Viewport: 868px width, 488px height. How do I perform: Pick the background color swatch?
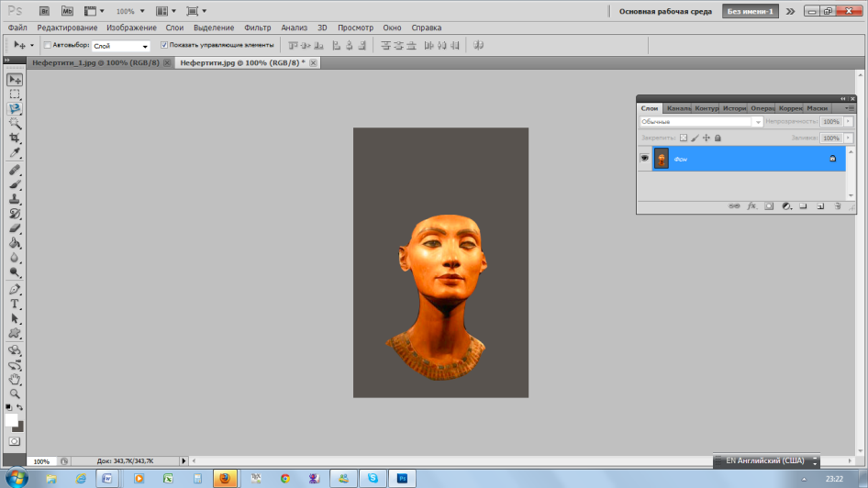(20, 427)
